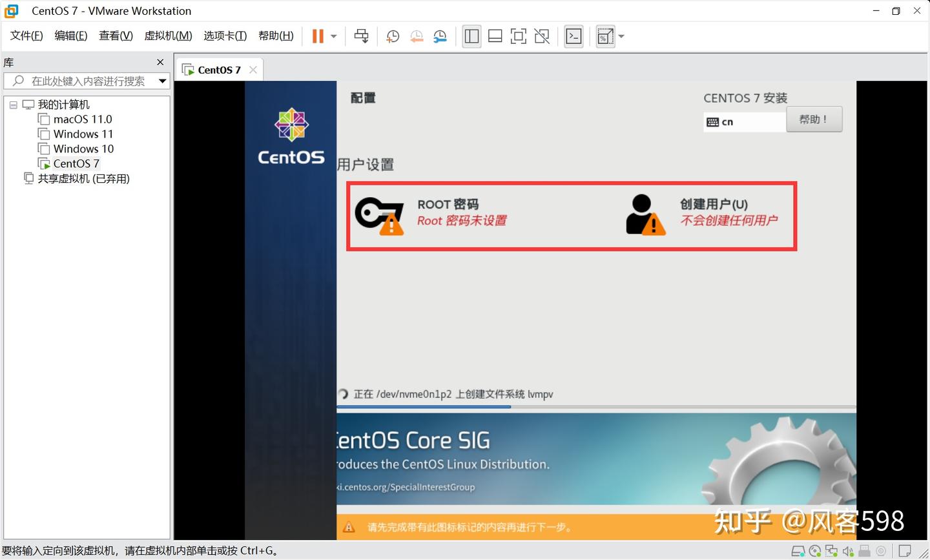
Task: Send Ctrl+Alt+Del to the virtual machine
Action: pos(362,36)
